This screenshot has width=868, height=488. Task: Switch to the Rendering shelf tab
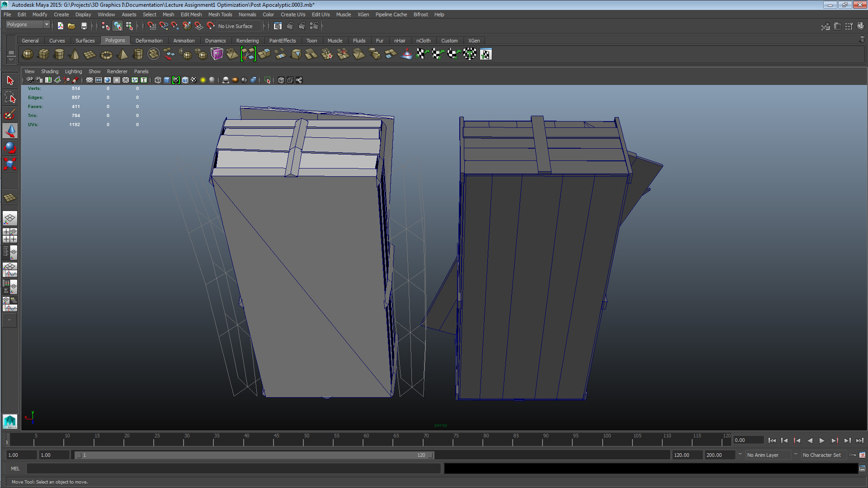[247, 41]
